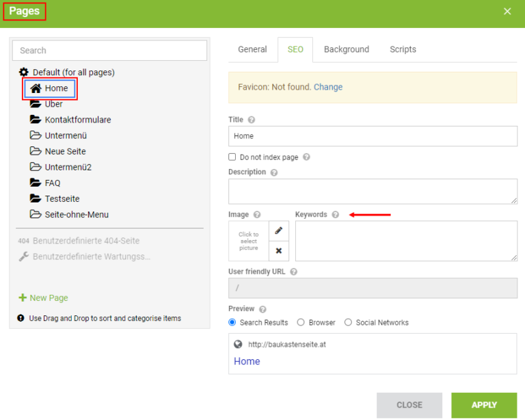This screenshot has height=420, width=525.
Task: Click the Click to select picture placeholder
Action: click(x=248, y=241)
